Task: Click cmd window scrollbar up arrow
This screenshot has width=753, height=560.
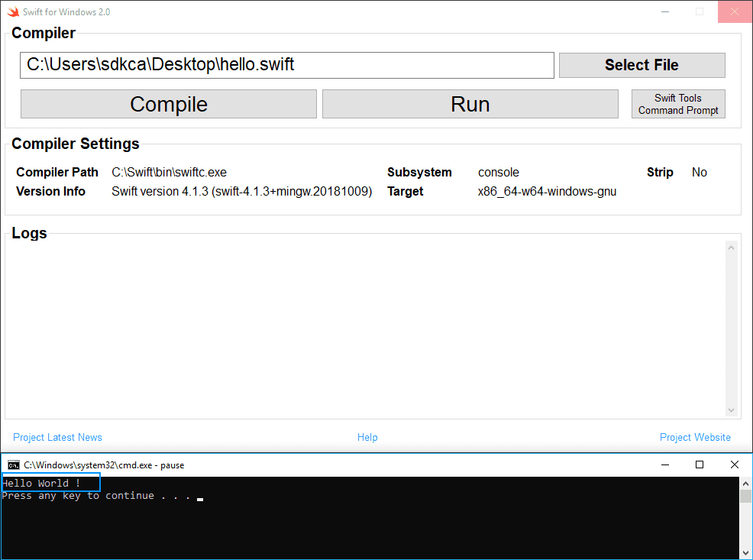Action: [x=745, y=484]
